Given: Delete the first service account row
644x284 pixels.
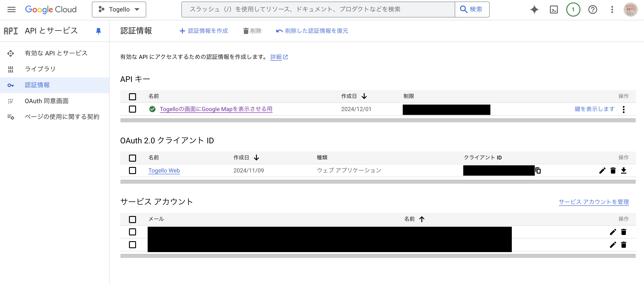Looking at the screenshot, I should click(624, 232).
